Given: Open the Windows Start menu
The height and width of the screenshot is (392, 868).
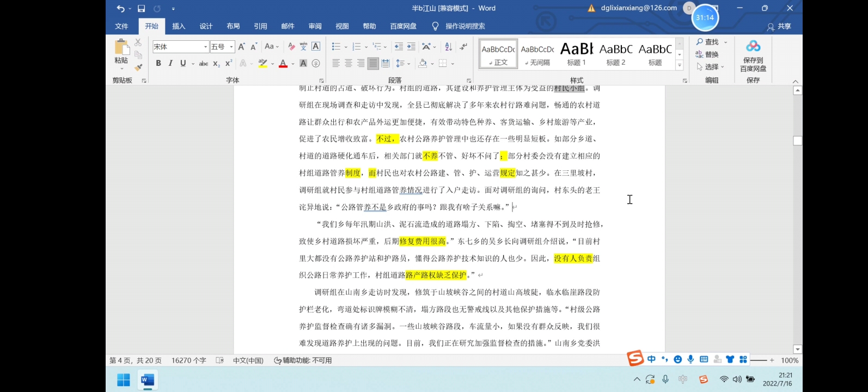Looking at the screenshot, I should [124, 379].
